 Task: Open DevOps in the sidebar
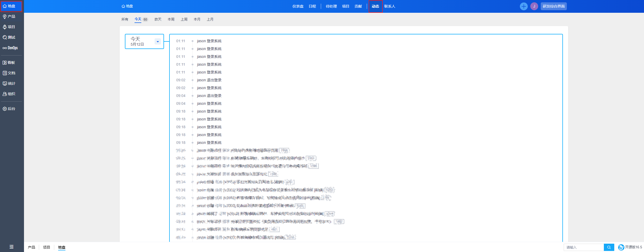pos(10,48)
